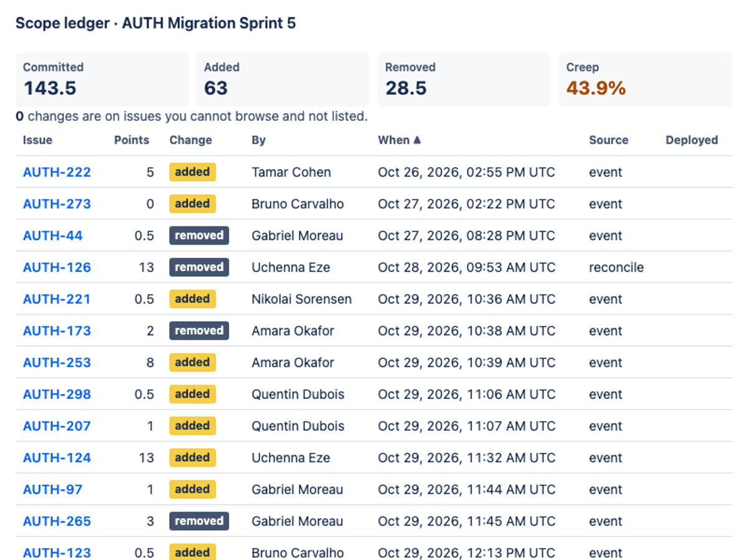Click the Deployed column header

coord(692,140)
